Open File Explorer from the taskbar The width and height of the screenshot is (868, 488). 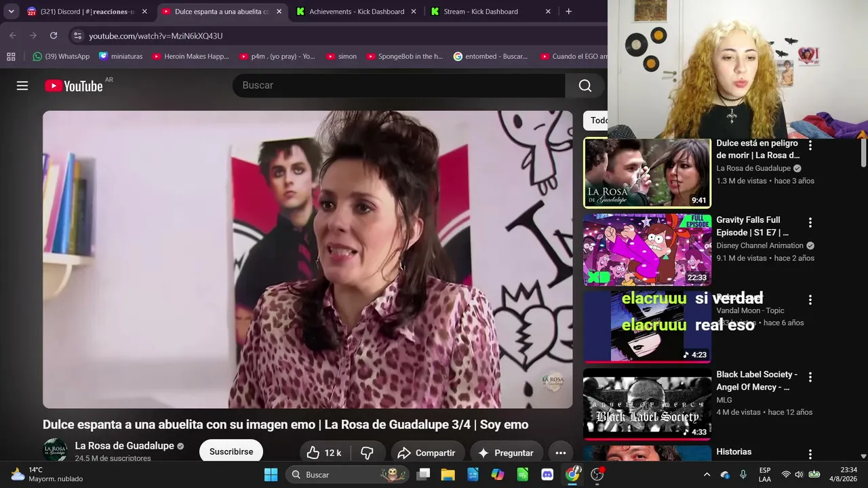[x=448, y=474]
